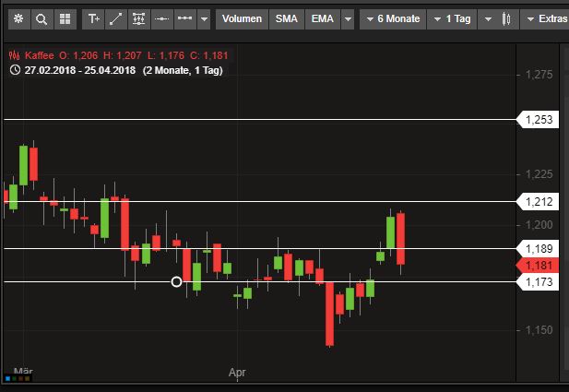Select the Fibonacci levels drawing tool
The image size is (569, 392).
(x=139, y=18)
